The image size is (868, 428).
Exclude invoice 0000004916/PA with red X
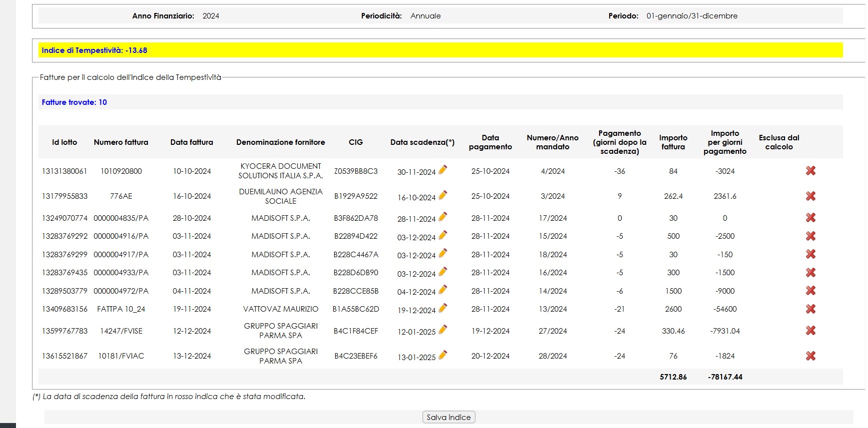pos(811,236)
